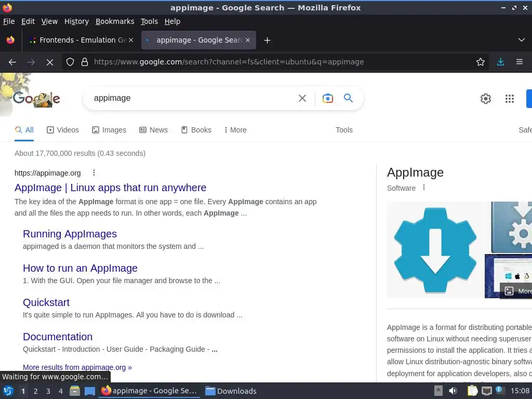This screenshot has width=532, height=399.
Task: Switch to workspace 3
Action: pos(48,391)
